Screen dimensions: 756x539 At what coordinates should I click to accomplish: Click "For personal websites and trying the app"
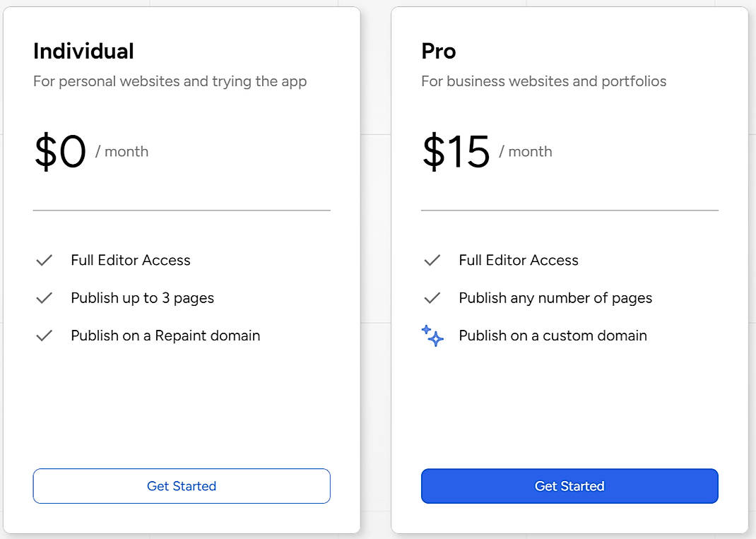170,81
